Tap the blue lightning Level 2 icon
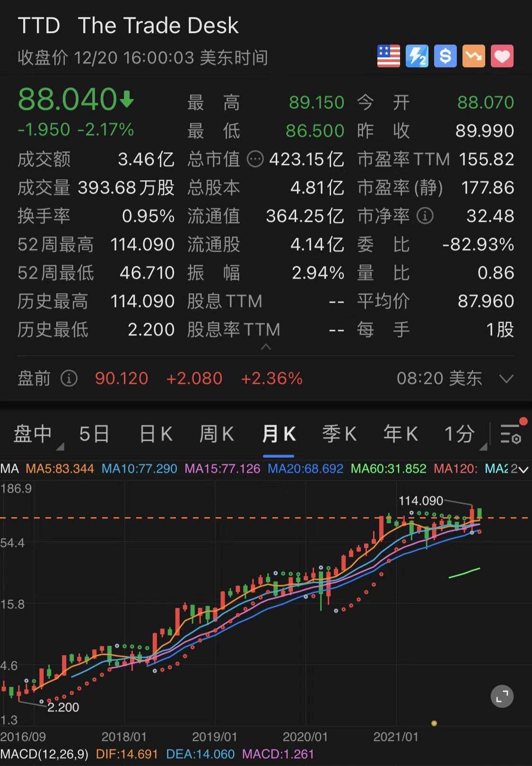Screen dimensions: 532x766 tap(417, 56)
